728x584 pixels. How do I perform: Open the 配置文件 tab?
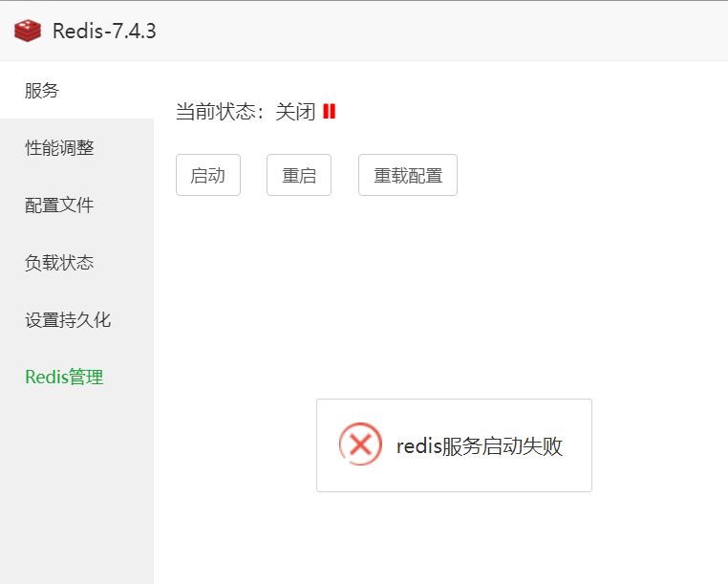click(76, 205)
